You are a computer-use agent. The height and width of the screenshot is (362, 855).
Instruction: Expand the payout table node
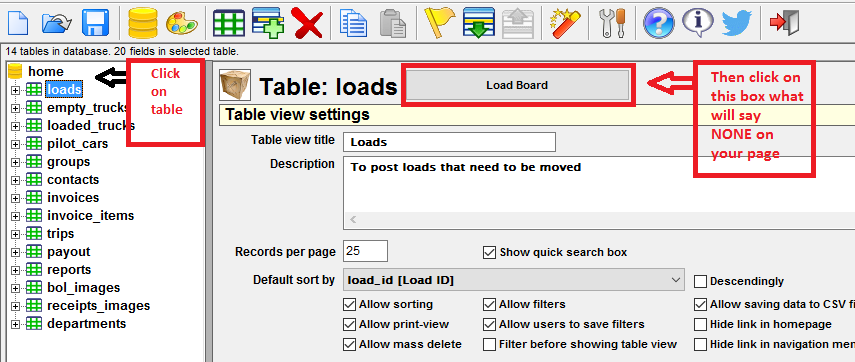15,252
